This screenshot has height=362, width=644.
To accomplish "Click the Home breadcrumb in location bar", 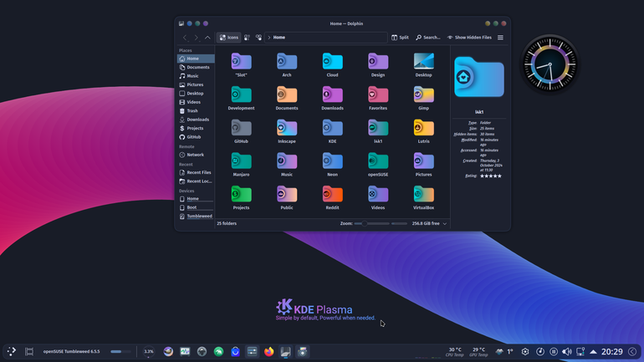I will point(279,38).
